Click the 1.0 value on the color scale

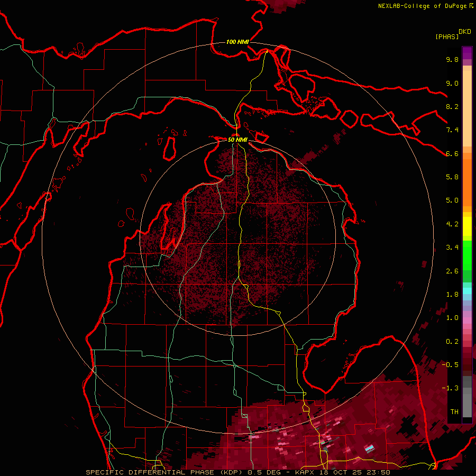(452, 318)
